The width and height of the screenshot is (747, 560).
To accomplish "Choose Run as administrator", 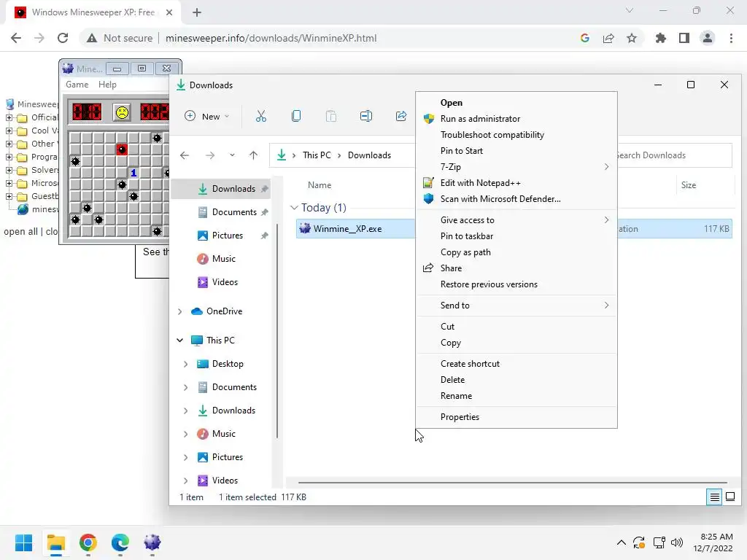I will click(516, 119).
